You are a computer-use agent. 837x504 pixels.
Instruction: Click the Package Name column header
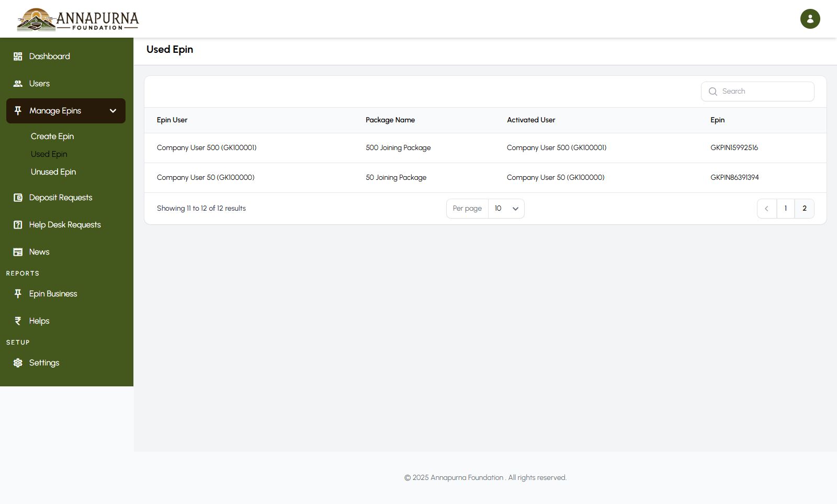pyautogui.click(x=390, y=120)
